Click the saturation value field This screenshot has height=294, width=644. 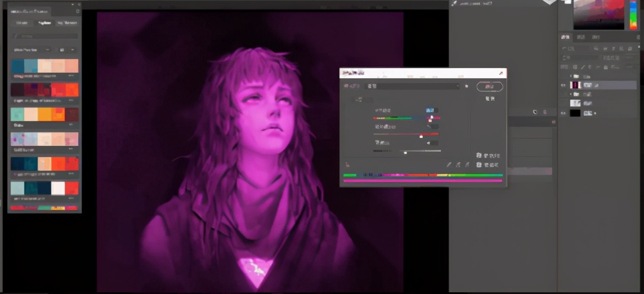[432, 127]
